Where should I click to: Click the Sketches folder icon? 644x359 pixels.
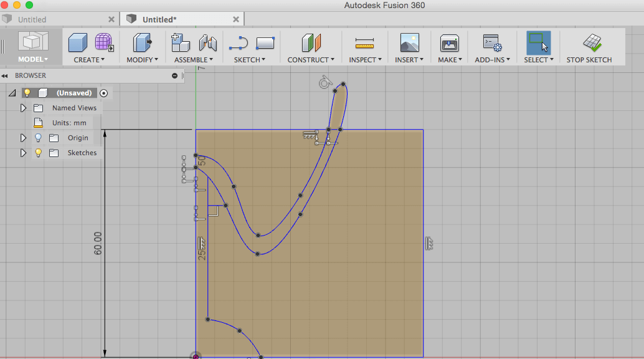click(54, 153)
